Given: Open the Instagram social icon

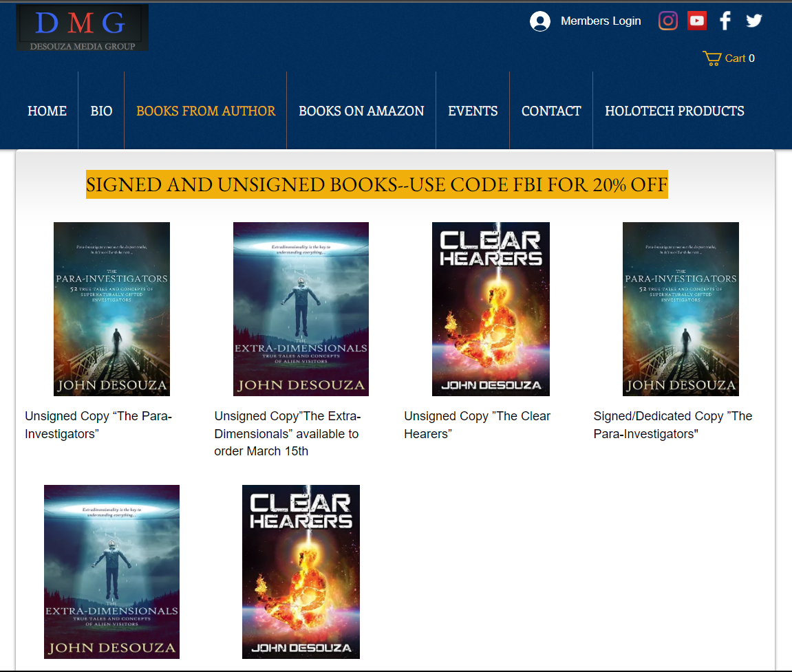Looking at the screenshot, I should [x=667, y=21].
